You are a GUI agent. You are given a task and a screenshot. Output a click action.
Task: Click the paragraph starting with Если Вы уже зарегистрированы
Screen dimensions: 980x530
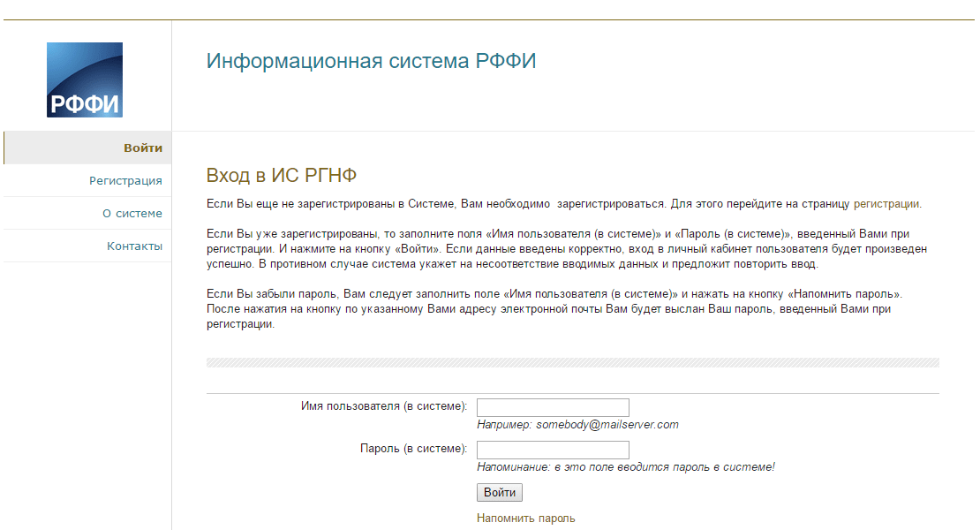pyautogui.click(x=567, y=249)
